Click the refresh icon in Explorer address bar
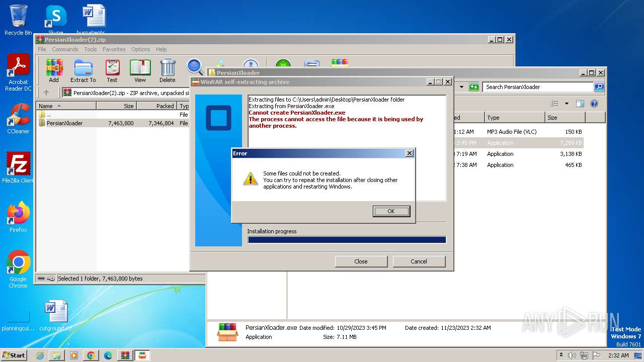This screenshot has height=362, width=644. [474, 87]
